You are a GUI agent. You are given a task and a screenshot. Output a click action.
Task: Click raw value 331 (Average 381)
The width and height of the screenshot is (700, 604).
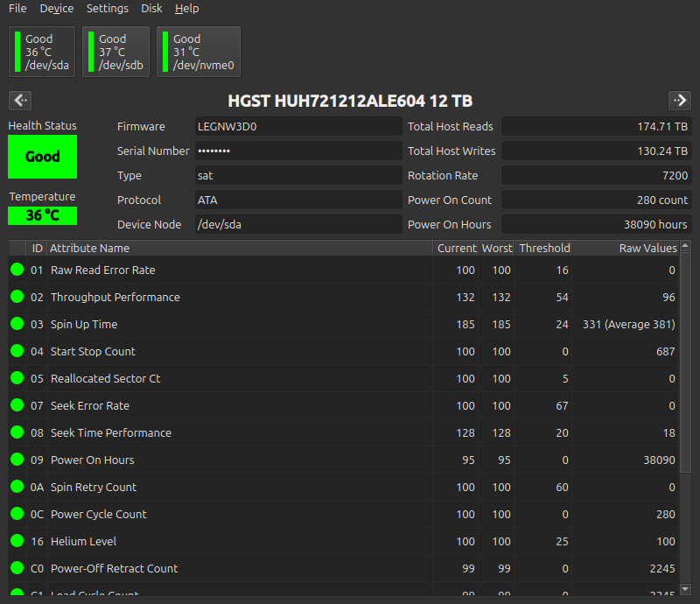tap(628, 325)
